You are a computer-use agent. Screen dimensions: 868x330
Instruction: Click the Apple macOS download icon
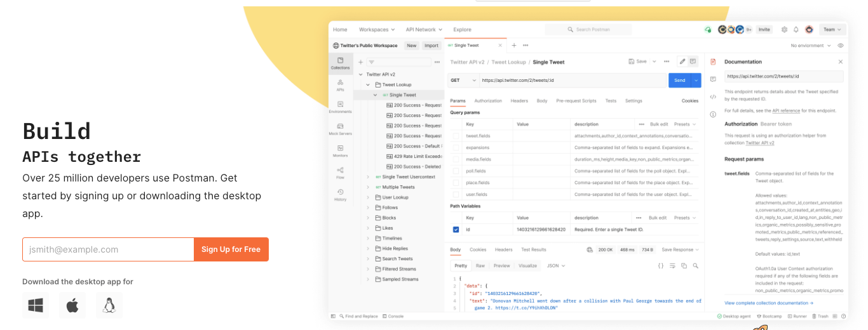pyautogui.click(x=72, y=305)
